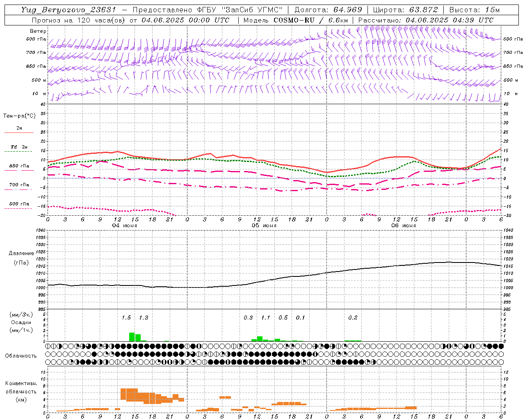Click the Давление pressure panel label
The image size is (525, 420).
pyautogui.click(x=21, y=253)
